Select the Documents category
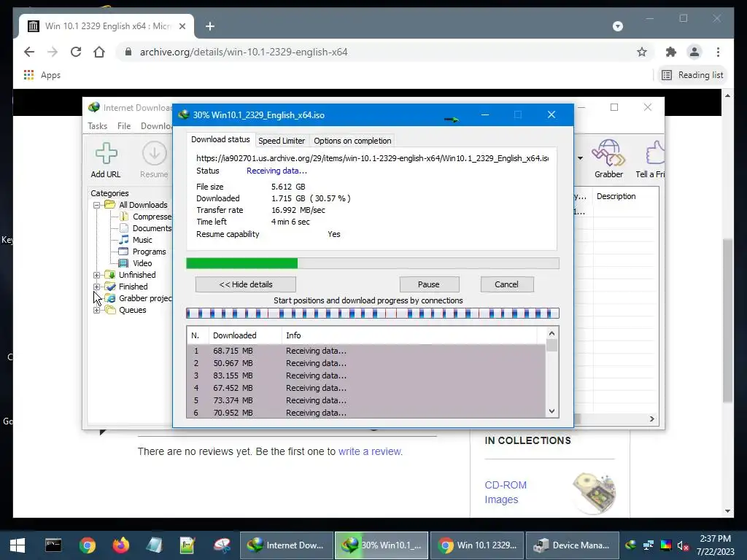This screenshot has width=747, height=560. (145, 228)
